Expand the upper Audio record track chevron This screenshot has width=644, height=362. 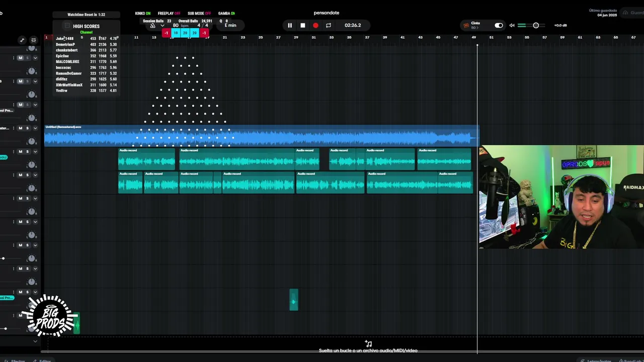tap(35, 151)
